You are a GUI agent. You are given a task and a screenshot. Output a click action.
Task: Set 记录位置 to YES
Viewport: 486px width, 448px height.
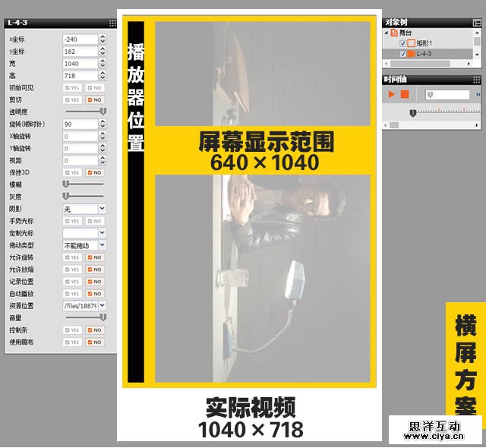click(x=72, y=282)
